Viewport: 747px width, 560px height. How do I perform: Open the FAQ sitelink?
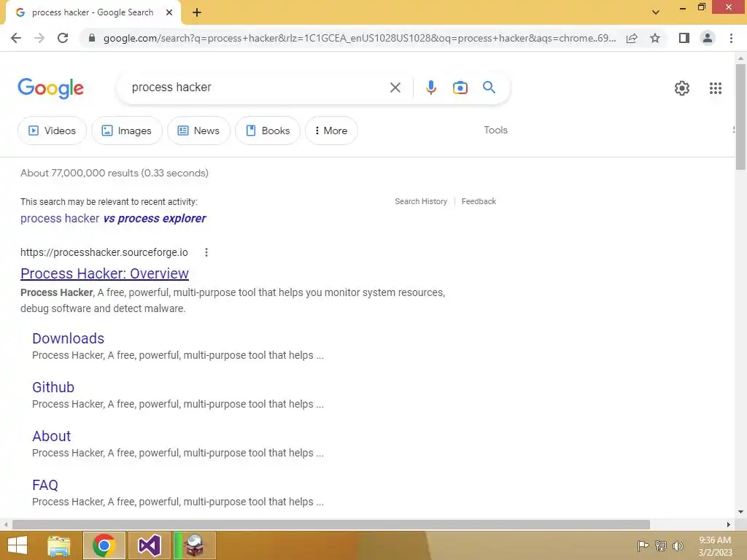point(45,485)
